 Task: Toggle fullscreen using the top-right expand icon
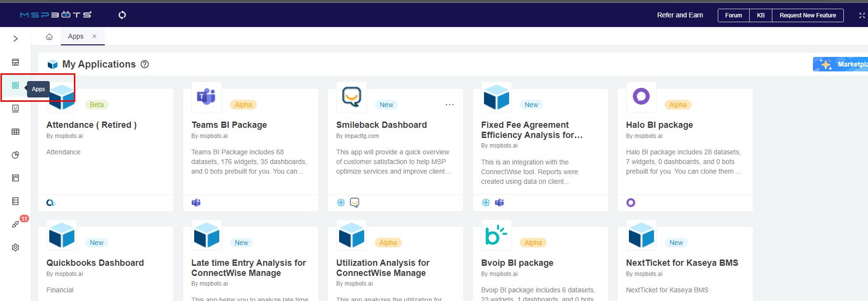862,15
